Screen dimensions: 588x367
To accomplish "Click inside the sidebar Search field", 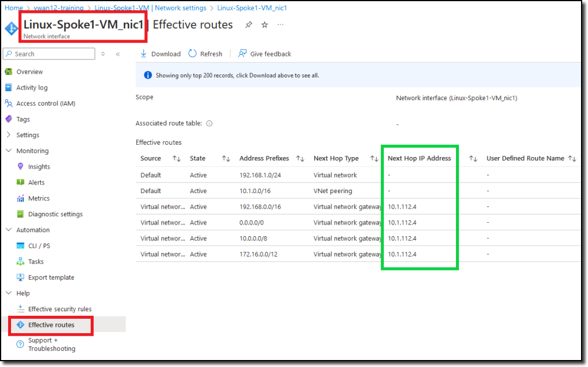I will coord(49,54).
